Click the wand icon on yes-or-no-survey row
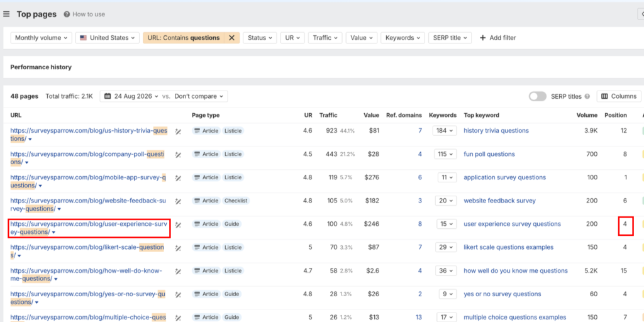The height and width of the screenshot is (322, 644). (x=178, y=294)
